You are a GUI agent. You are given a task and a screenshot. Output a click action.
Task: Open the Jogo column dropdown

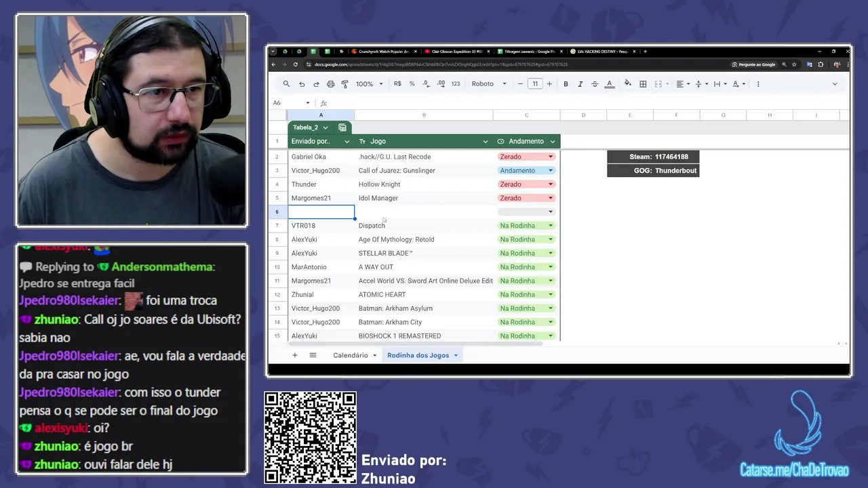pos(485,142)
